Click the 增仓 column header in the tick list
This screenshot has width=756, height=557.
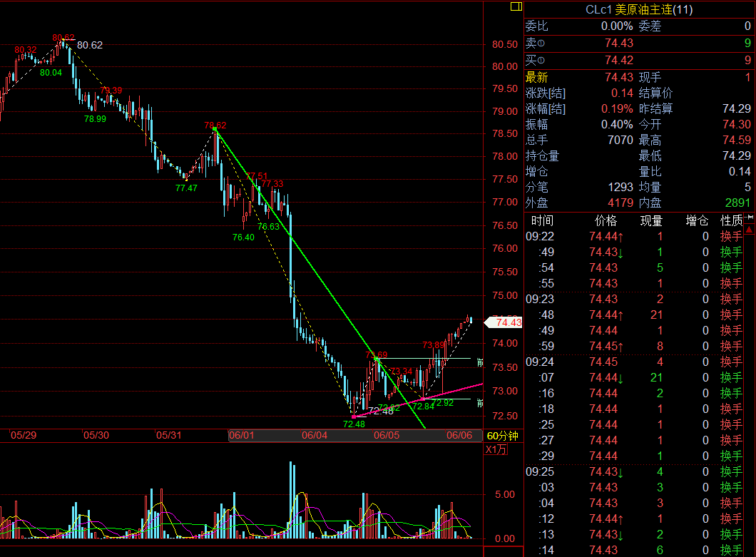coord(697,221)
